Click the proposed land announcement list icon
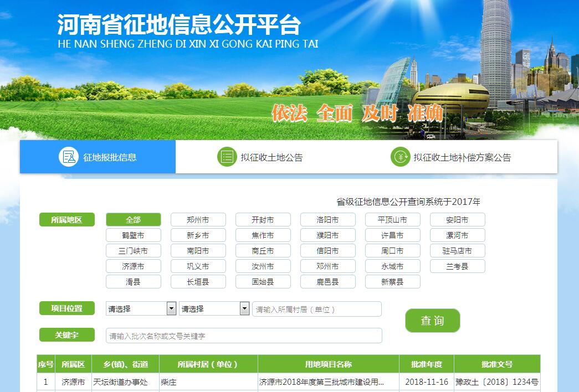 (227, 157)
